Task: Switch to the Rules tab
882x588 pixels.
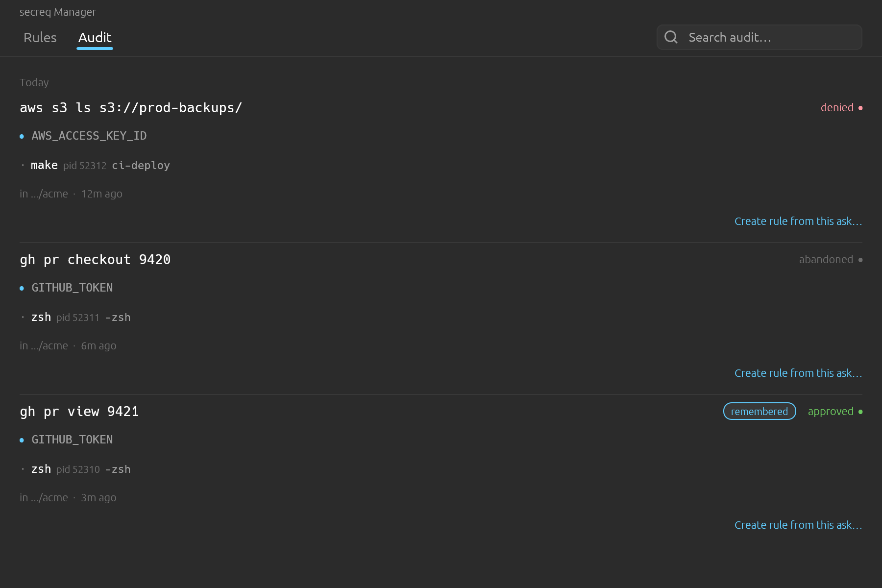Action: pos(40,38)
